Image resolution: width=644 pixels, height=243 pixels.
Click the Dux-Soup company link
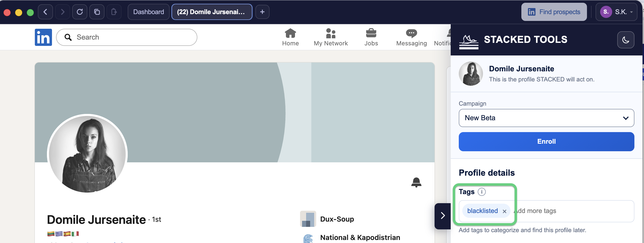click(x=337, y=219)
